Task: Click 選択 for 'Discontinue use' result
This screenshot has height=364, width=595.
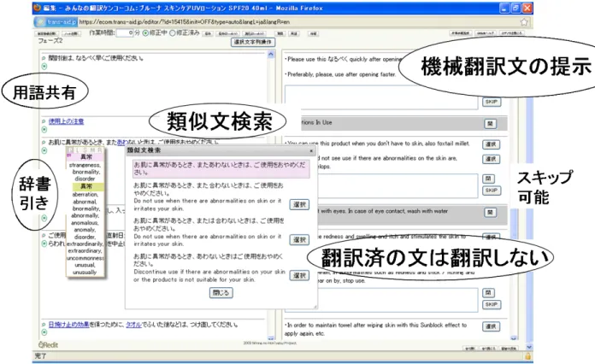Action: coord(299,276)
